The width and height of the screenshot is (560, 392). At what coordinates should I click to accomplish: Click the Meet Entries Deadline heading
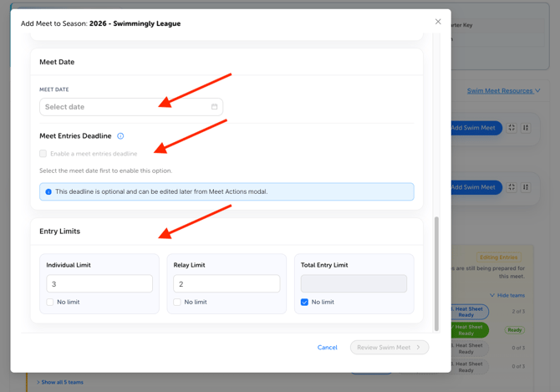point(75,136)
